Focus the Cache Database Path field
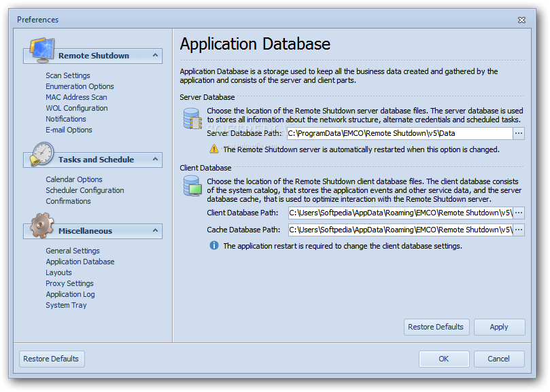 coord(400,230)
